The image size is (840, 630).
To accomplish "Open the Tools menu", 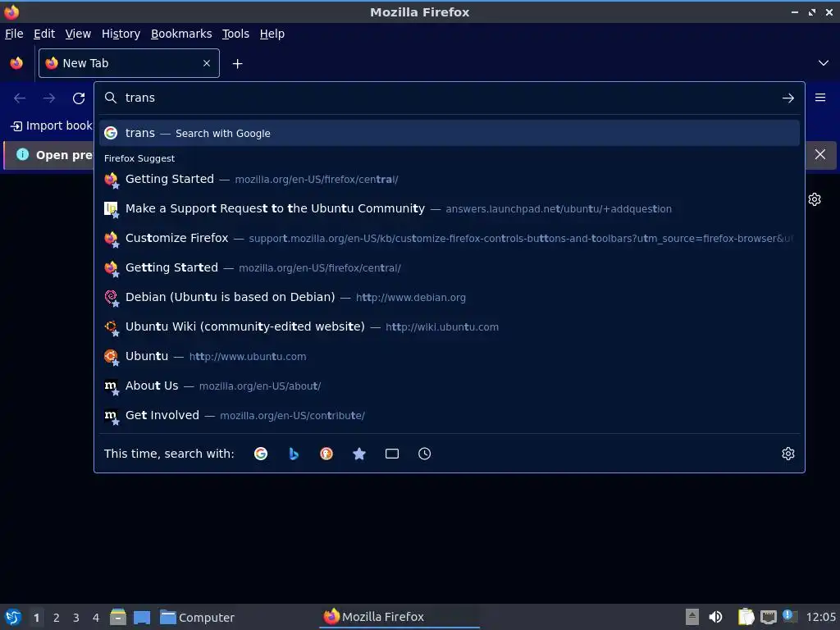I will pyautogui.click(x=235, y=34).
